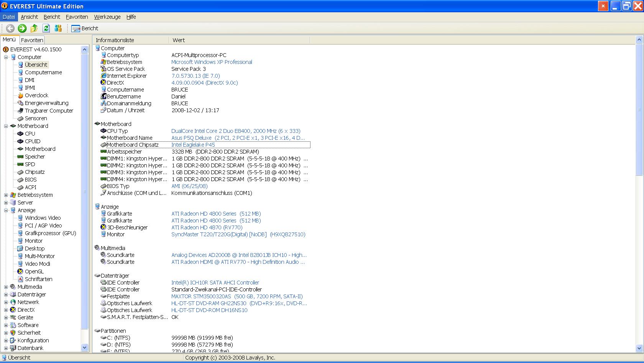Collapse the Computer tree node
The height and width of the screenshot is (363, 644).
tap(6, 57)
